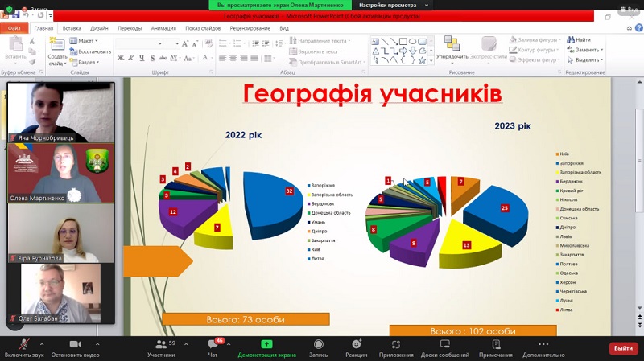Click red Выйти leave button
Viewport: 644px width, 361px height.
pyautogui.click(x=623, y=348)
